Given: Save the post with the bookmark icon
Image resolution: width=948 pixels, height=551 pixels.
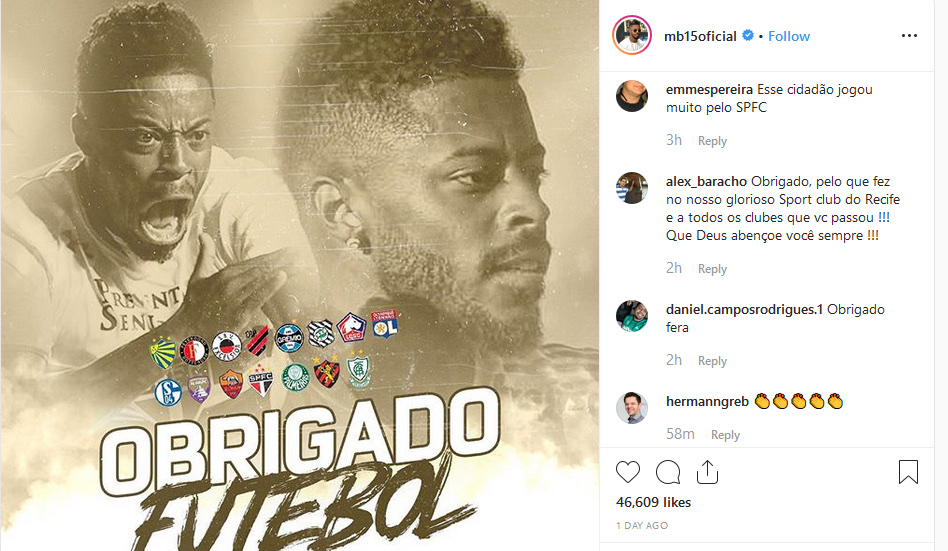Looking at the screenshot, I should pyautogui.click(x=908, y=472).
